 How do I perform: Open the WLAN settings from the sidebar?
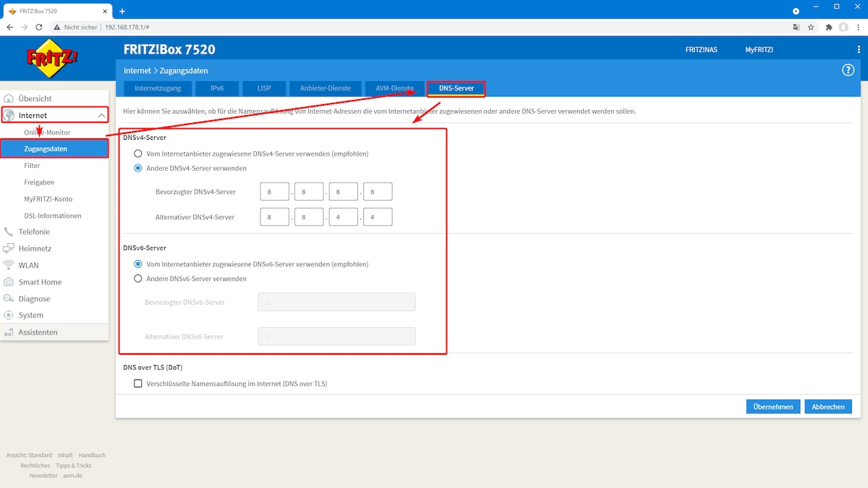point(33,265)
